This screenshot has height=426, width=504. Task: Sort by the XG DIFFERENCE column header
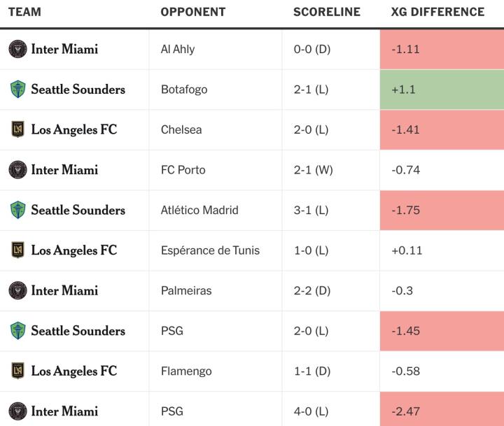437,12
